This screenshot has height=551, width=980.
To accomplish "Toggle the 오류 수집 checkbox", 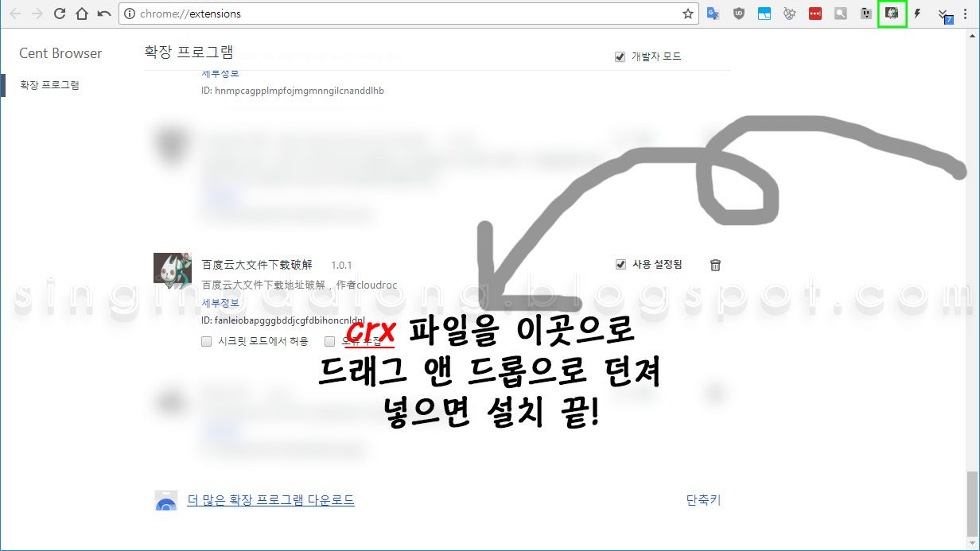I will [x=329, y=341].
